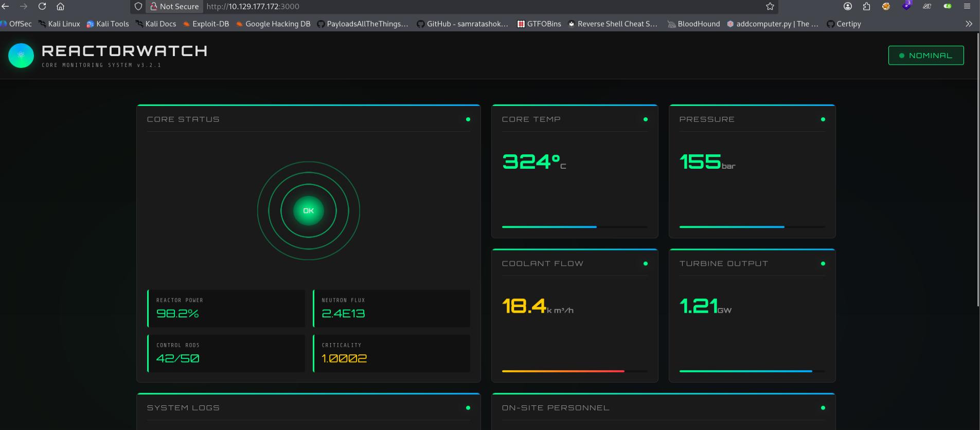
Task: Click the Core Temp progress bar
Action: pyautogui.click(x=575, y=227)
